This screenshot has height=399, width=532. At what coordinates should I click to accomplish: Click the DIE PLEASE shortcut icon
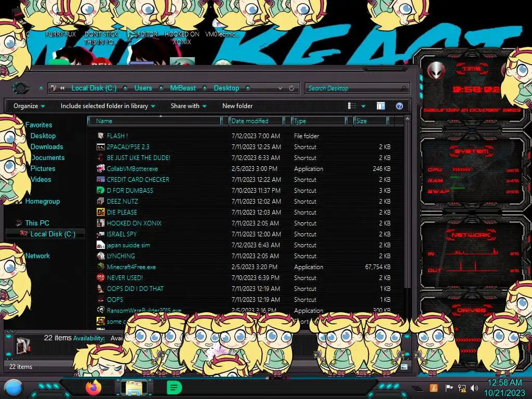pyautogui.click(x=100, y=212)
